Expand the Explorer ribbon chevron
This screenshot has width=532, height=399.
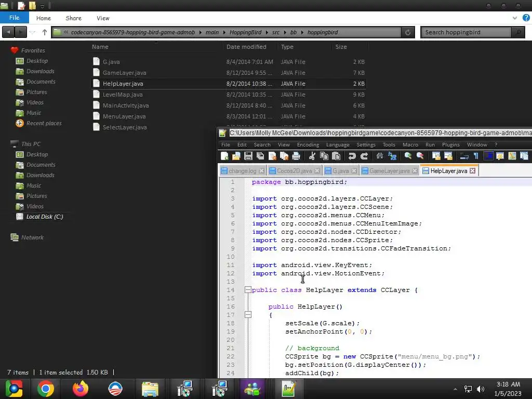tap(515, 18)
